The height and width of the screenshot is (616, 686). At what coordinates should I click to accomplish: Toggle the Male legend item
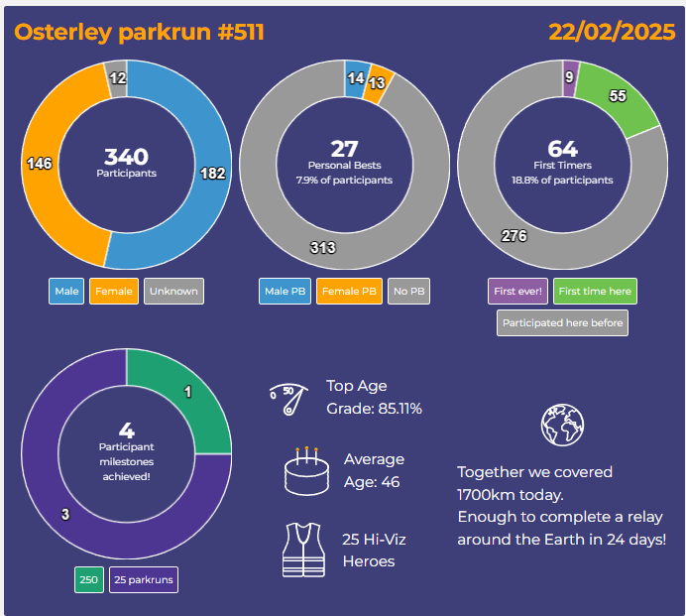66,292
